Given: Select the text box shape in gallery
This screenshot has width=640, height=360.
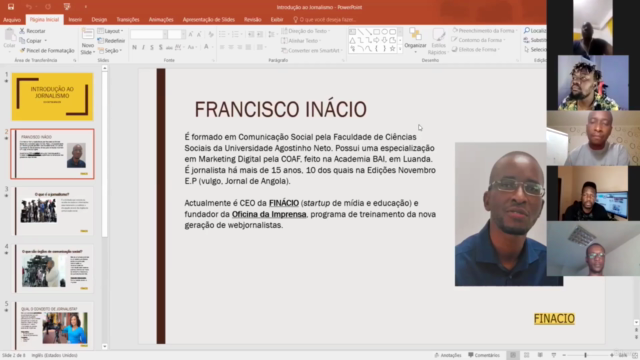Looking at the screenshot, I should 352,31.
